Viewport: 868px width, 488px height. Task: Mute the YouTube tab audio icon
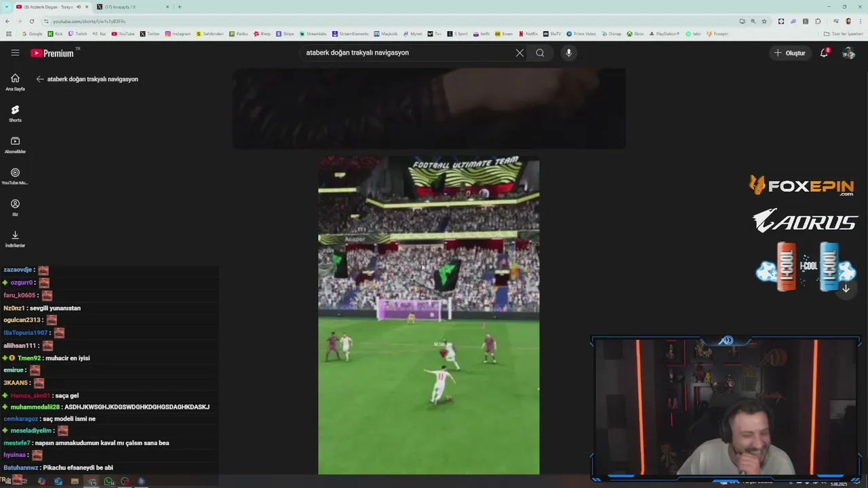(79, 7)
